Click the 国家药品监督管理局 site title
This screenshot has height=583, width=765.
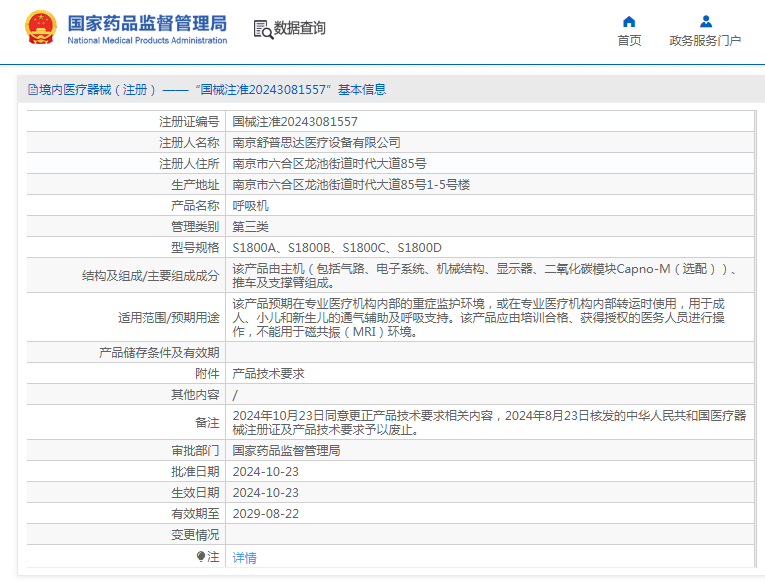[x=147, y=22]
